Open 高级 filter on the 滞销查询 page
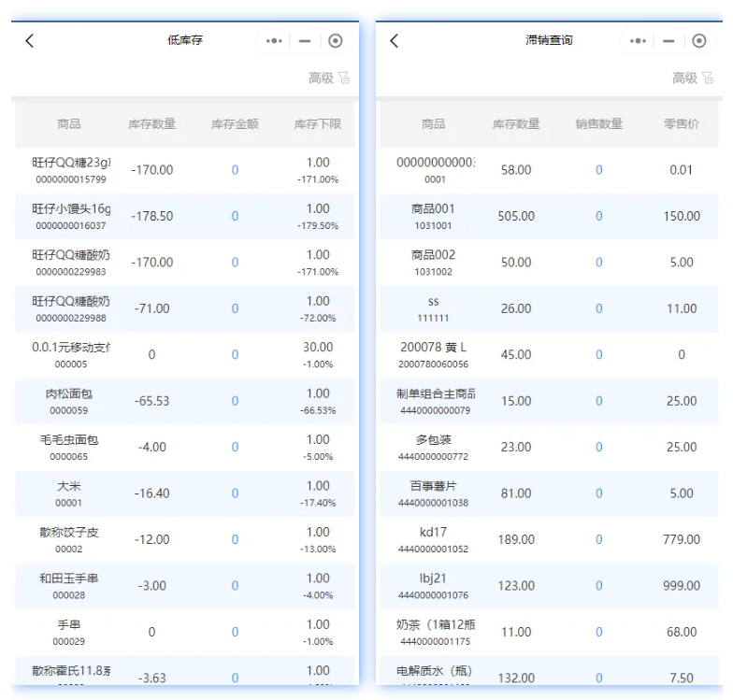Image resolution: width=733 pixels, height=700 pixels. 693,79
